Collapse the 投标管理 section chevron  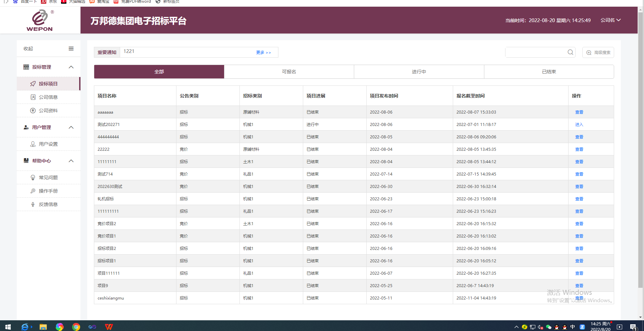tap(71, 67)
